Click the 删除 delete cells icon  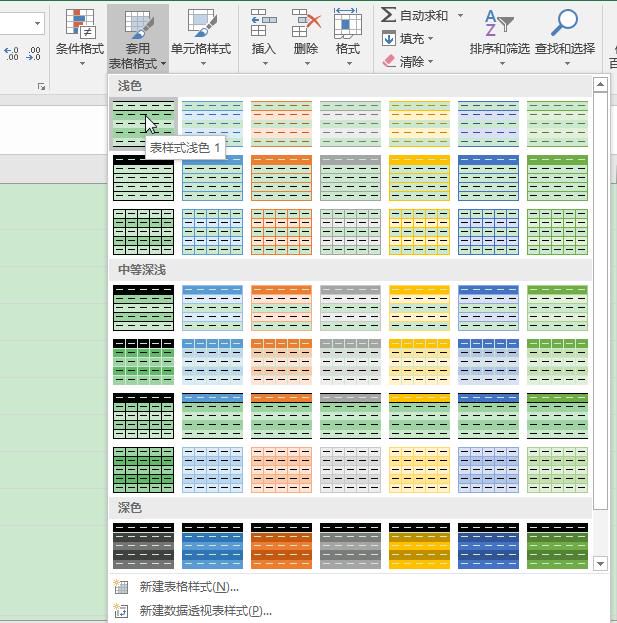click(306, 23)
